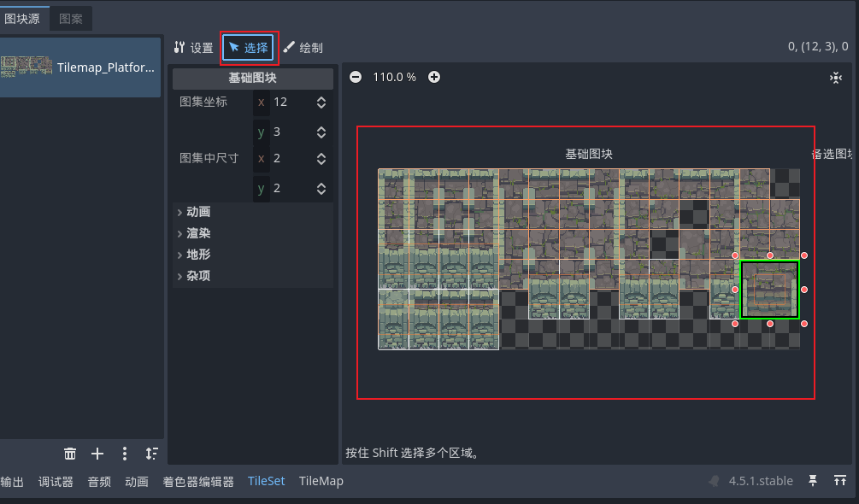The image size is (859, 504).
Task: Switch to the 图案 tab
Action: (71, 19)
